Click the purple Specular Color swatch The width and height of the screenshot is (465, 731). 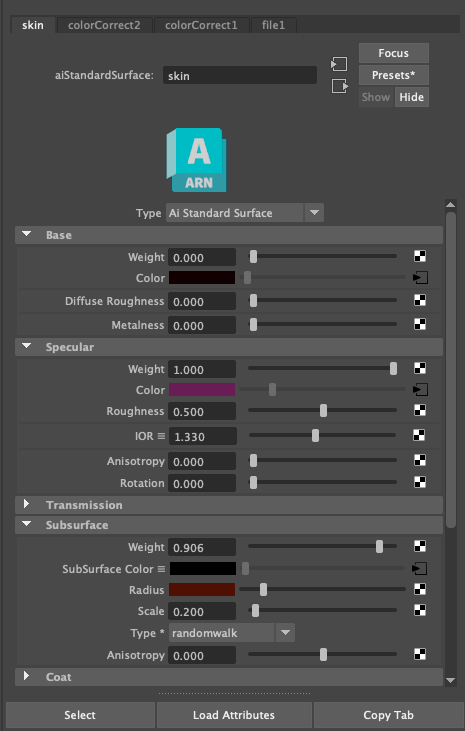pyautogui.click(x=202, y=390)
